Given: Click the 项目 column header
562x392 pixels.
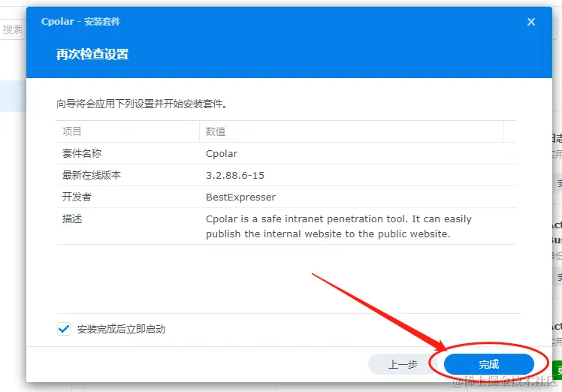Looking at the screenshot, I should coord(128,131).
